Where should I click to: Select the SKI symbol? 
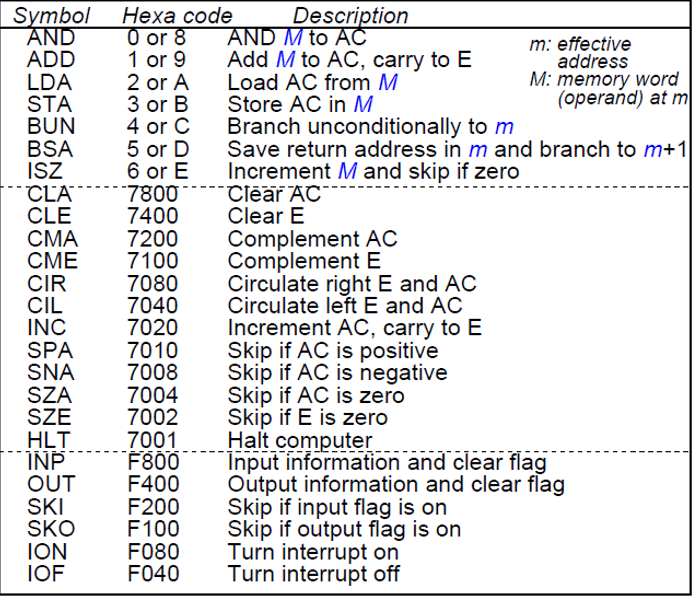(x=45, y=507)
